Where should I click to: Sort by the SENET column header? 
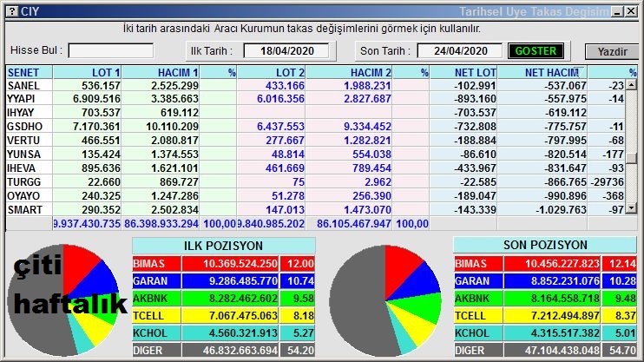(x=30, y=72)
